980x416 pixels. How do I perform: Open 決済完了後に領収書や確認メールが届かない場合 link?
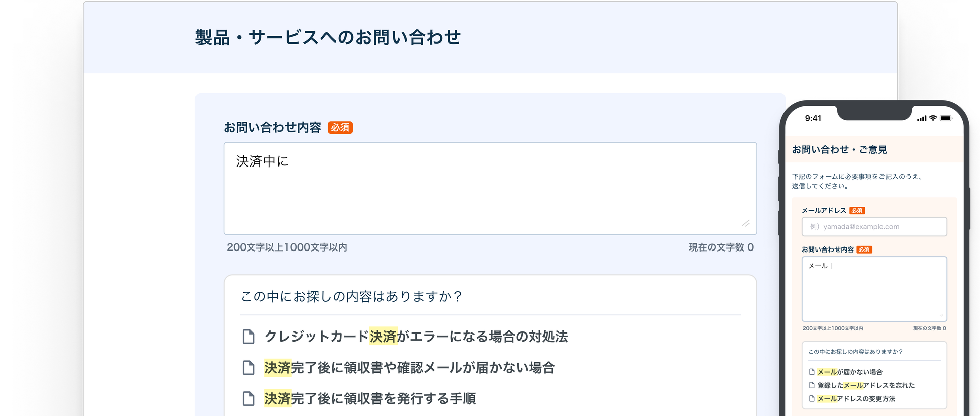click(410, 368)
